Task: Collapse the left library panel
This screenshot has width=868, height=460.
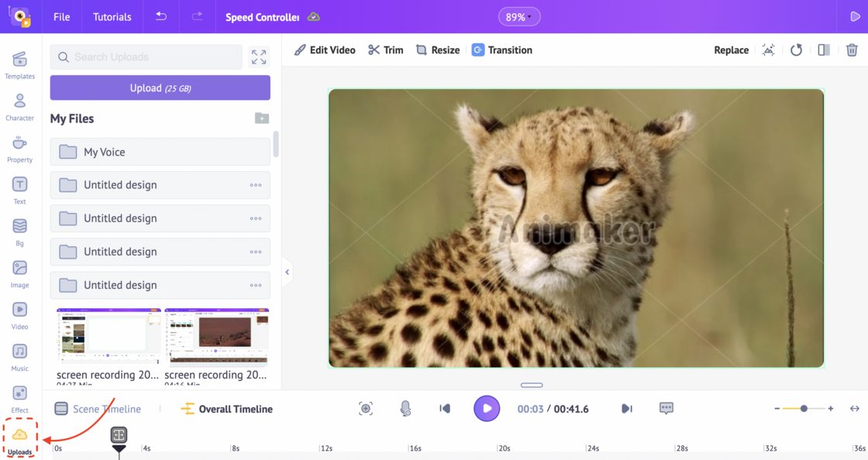Action: click(x=287, y=272)
